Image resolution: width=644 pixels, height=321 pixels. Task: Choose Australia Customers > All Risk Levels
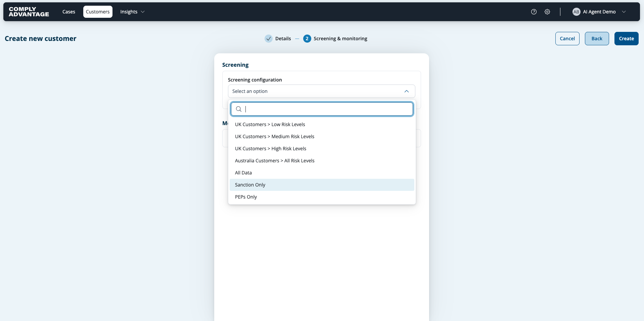[x=322, y=161]
